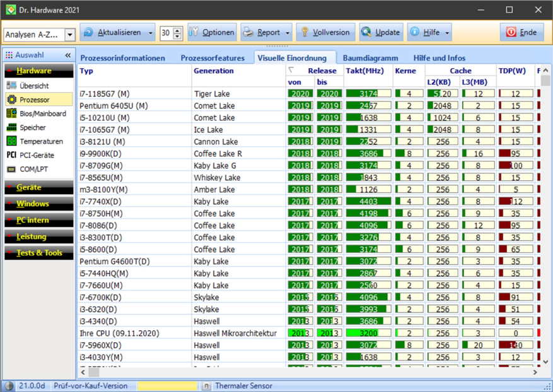Screen dimensions: 553x392
Task: Open the Analysen A-Z dropdown list
Action: pos(69,35)
